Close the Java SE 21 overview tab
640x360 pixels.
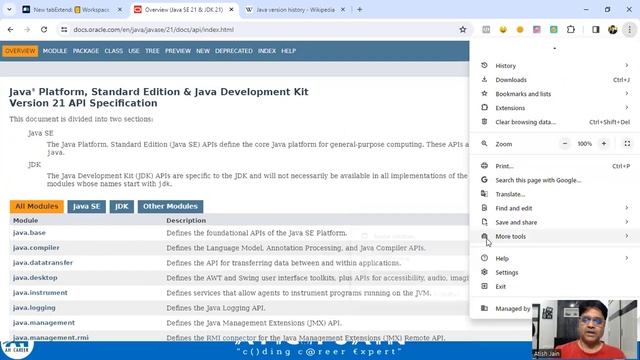coord(231,9)
